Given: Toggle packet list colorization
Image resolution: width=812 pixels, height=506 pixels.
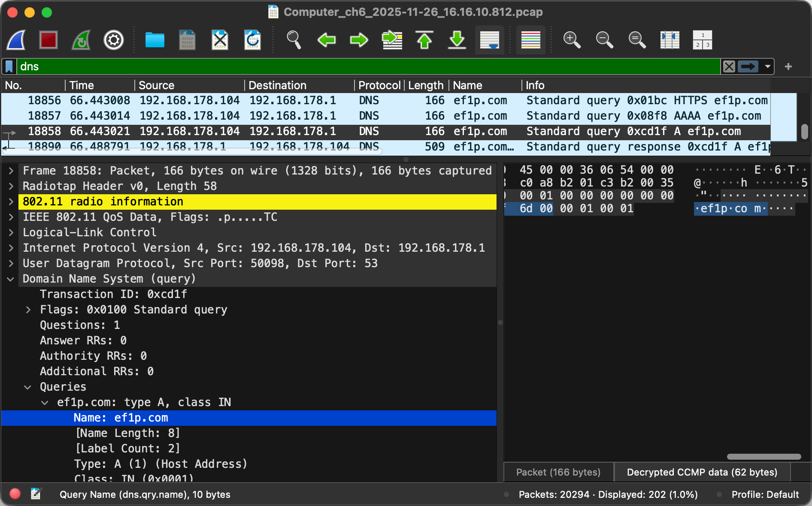Looking at the screenshot, I should coord(530,40).
